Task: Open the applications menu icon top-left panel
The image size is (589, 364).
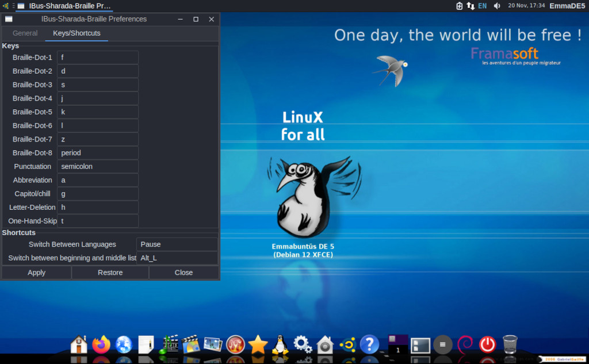Action: (6, 6)
